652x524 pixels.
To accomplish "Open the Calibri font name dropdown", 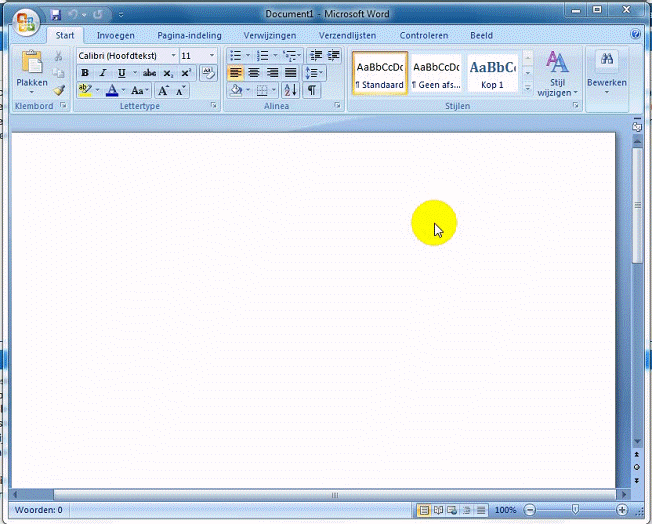I will pyautogui.click(x=174, y=55).
